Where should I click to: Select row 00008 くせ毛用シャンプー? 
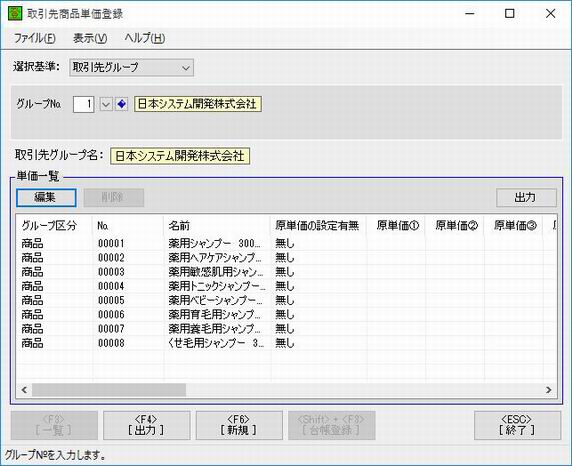coord(286,343)
